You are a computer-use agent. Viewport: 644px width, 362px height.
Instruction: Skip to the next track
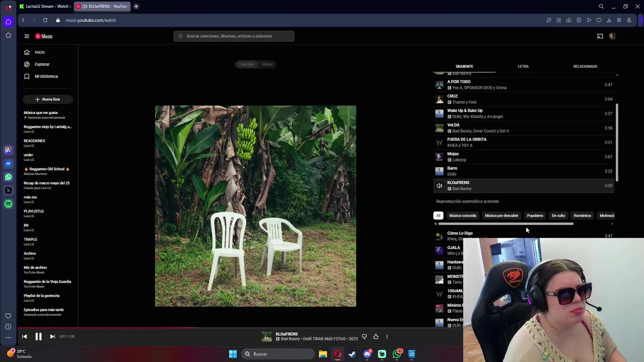pyautogui.click(x=52, y=337)
